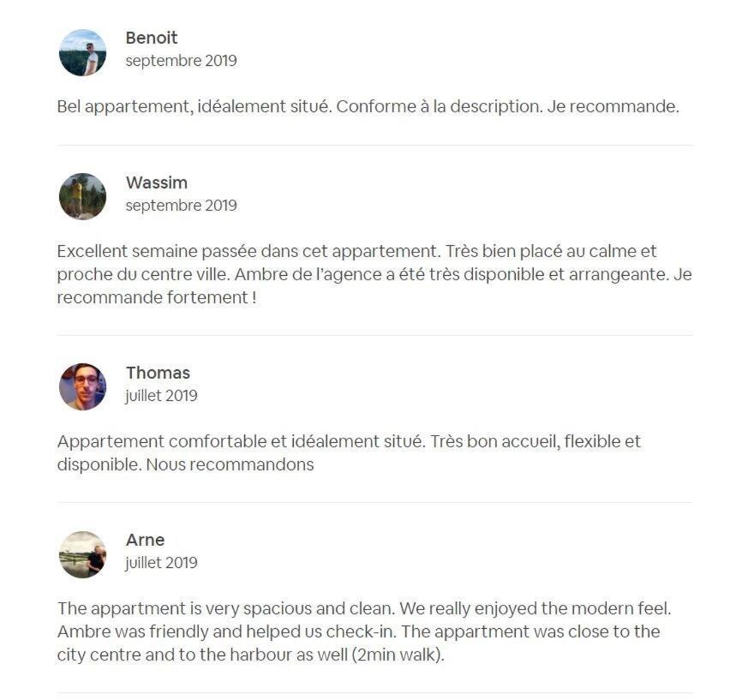The width and height of the screenshot is (748, 700).
Task: Click Arne's review starting 'The appartment'
Action: click(364, 631)
